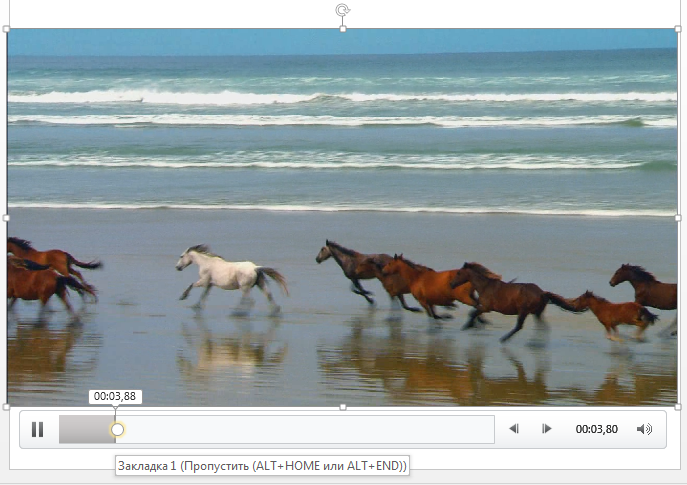The height and width of the screenshot is (485, 687).
Task: Click the bottom-right corner resize handle
Action: 678,407
